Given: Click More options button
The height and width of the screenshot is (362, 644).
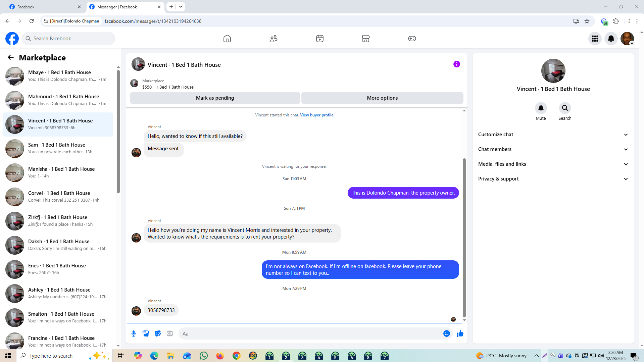Looking at the screenshot, I should 382,98.
